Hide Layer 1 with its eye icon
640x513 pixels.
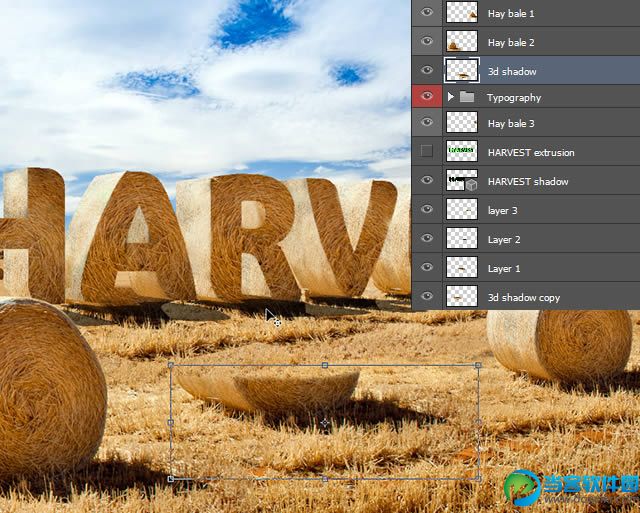(427, 267)
